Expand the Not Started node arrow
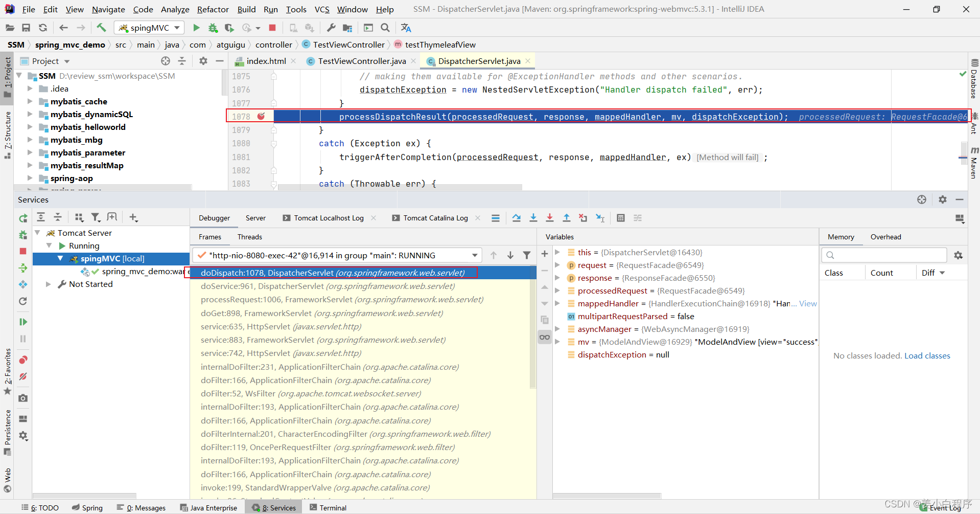 (x=49, y=284)
